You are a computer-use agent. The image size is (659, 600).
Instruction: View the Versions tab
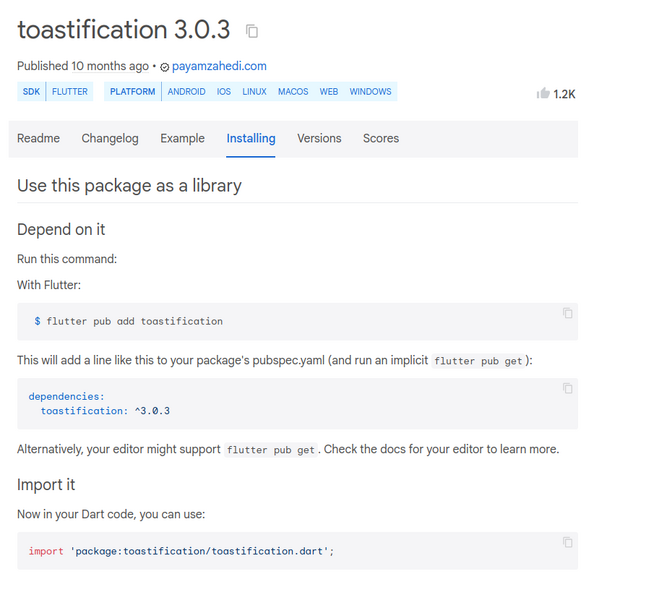click(x=319, y=138)
